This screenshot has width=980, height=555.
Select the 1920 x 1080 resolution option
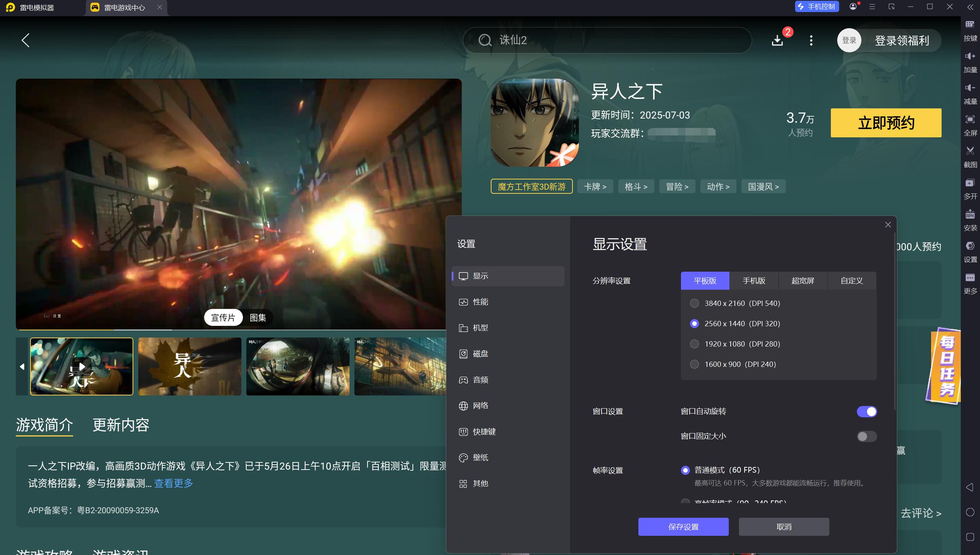pyautogui.click(x=694, y=344)
